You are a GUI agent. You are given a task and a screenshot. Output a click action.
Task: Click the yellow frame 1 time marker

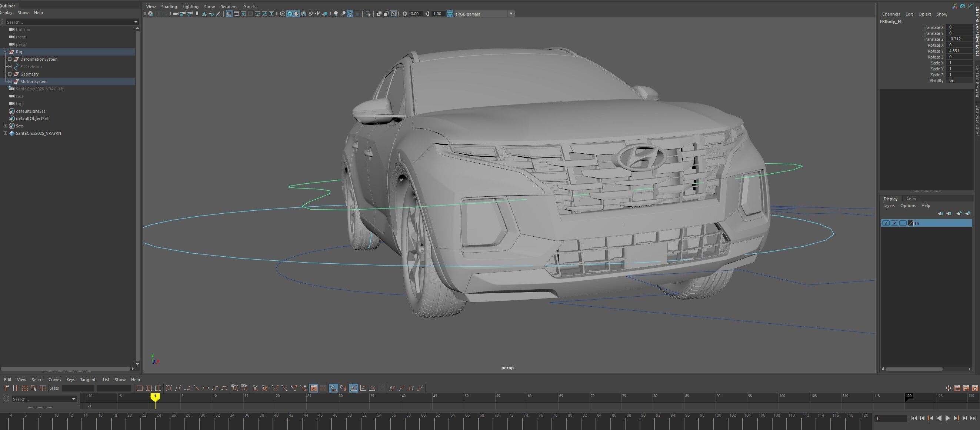[x=155, y=397]
